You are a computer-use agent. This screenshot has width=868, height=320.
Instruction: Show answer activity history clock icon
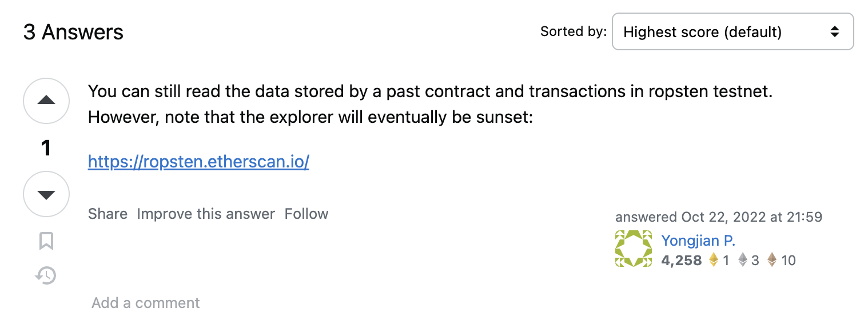point(46,275)
